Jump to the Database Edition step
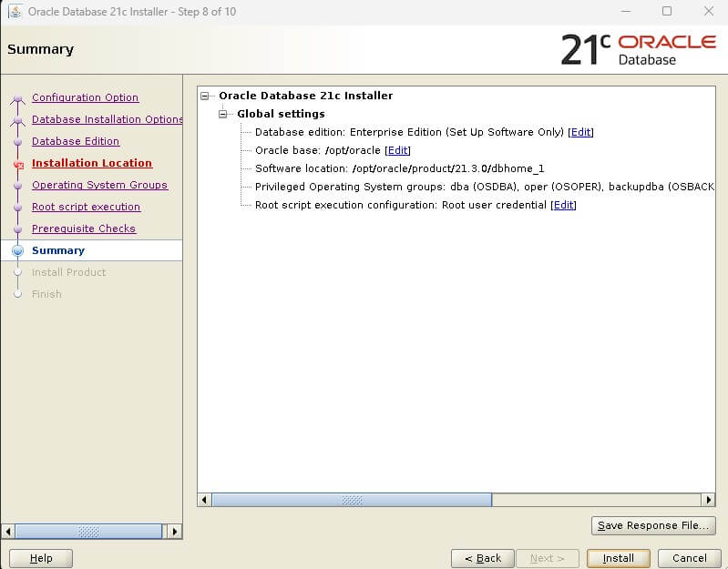Screen dimensions: 728x569 click(76, 141)
